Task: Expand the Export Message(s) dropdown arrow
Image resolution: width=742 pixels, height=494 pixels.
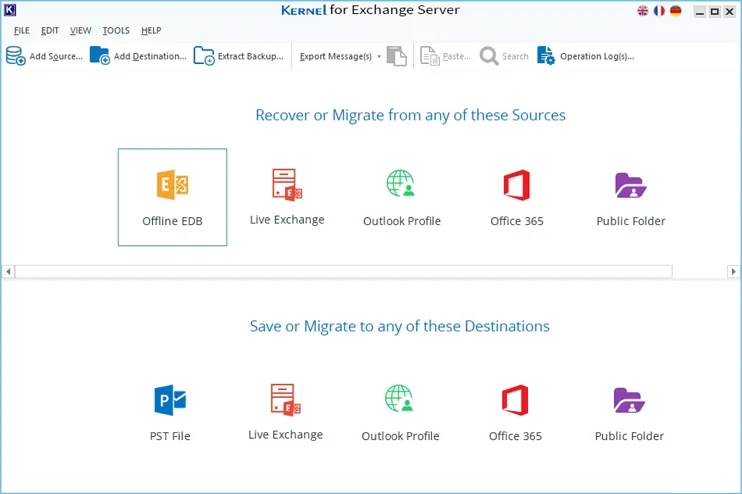Action: point(379,56)
